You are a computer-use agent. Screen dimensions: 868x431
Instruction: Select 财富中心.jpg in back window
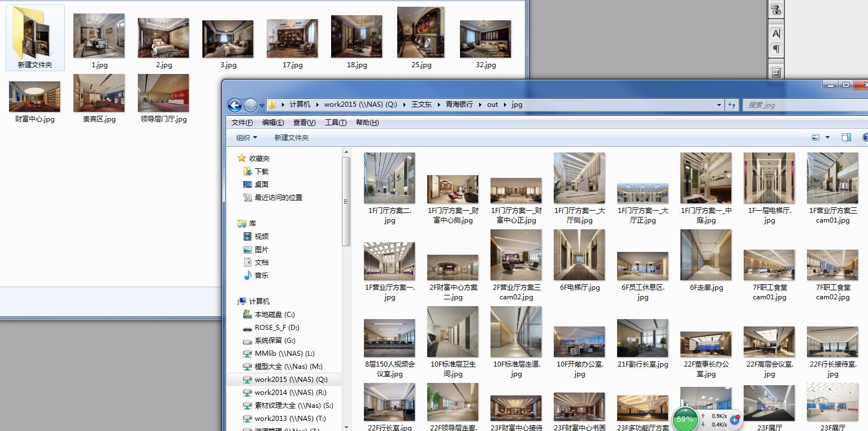(35, 102)
